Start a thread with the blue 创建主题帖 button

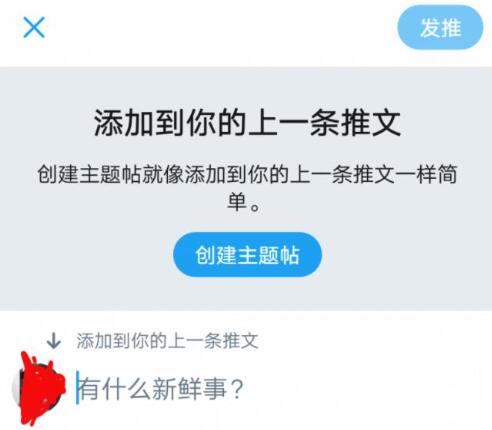coord(247,255)
